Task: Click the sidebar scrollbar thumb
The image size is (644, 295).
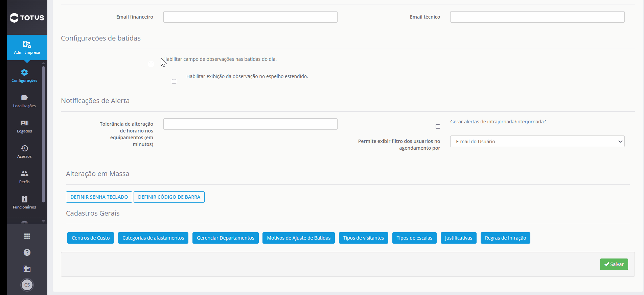Action: pos(43,134)
